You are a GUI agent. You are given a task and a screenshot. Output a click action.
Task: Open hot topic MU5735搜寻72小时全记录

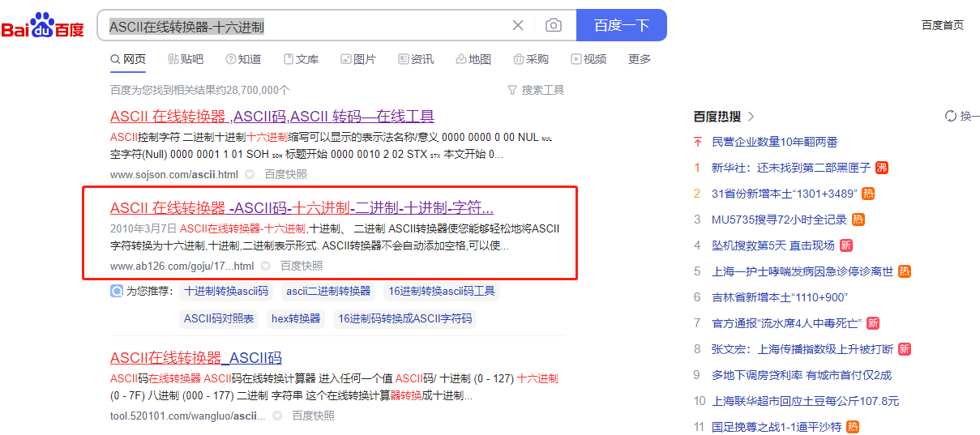[779, 220]
